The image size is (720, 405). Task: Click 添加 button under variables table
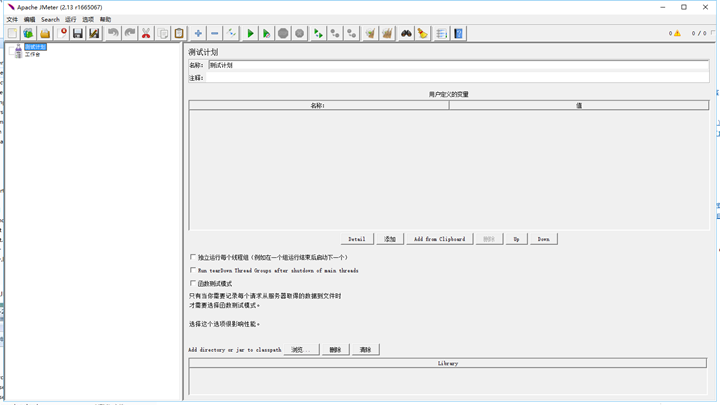pyautogui.click(x=390, y=239)
